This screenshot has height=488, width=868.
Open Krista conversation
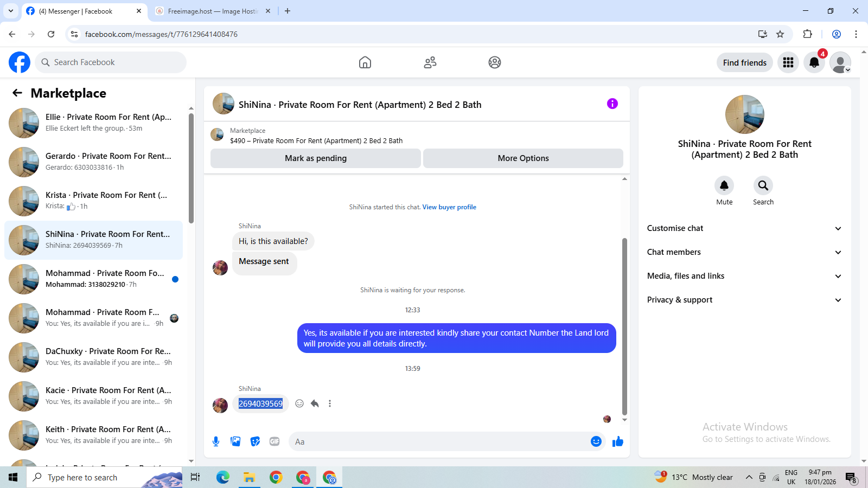(94, 201)
